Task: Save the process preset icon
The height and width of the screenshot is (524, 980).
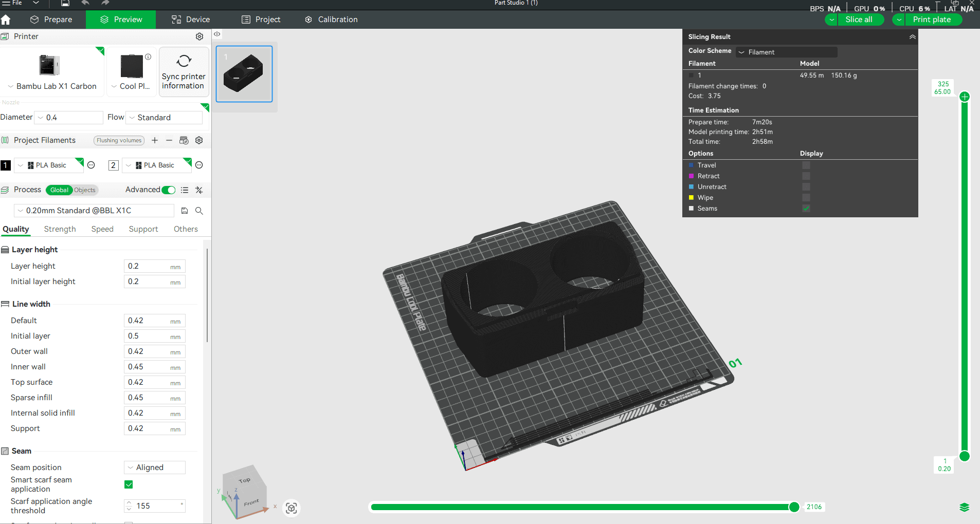Action: pos(185,211)
